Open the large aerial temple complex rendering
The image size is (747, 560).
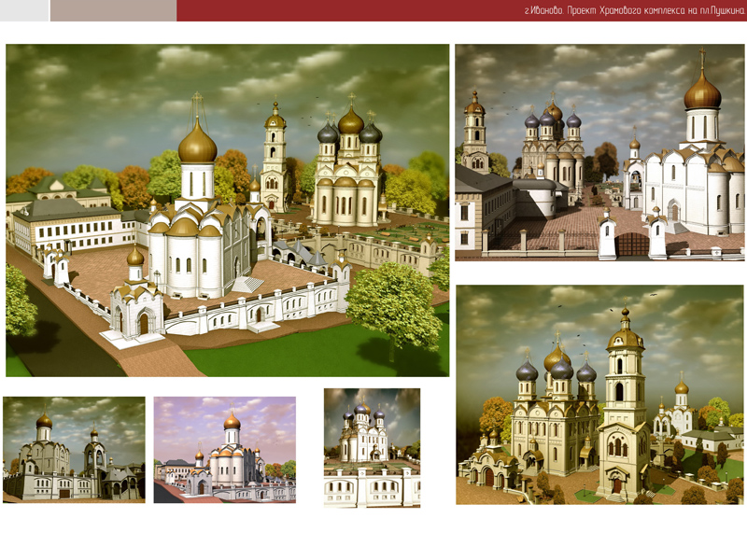tap(227, 210)
